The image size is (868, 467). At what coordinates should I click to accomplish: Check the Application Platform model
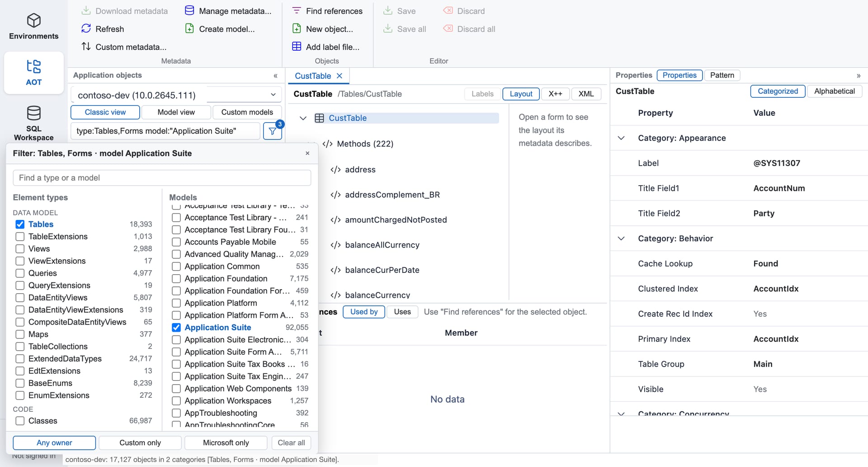coord(176,303)
